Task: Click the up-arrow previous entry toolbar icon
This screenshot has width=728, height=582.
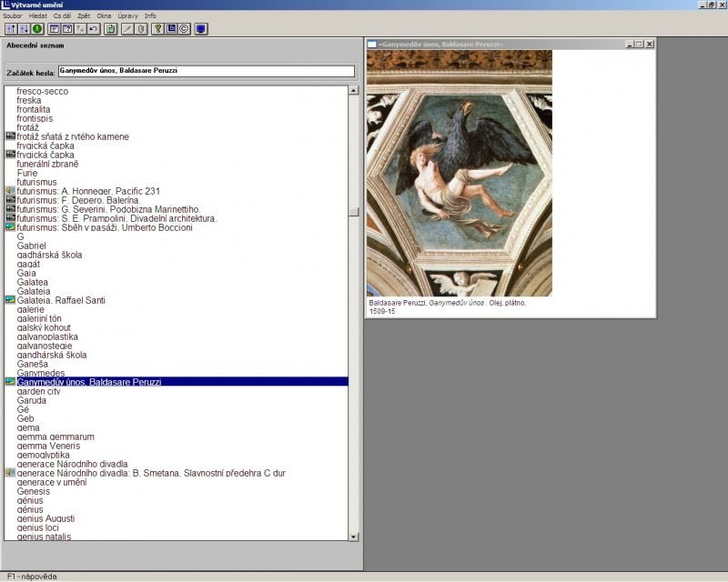Action: coord(11,29)
